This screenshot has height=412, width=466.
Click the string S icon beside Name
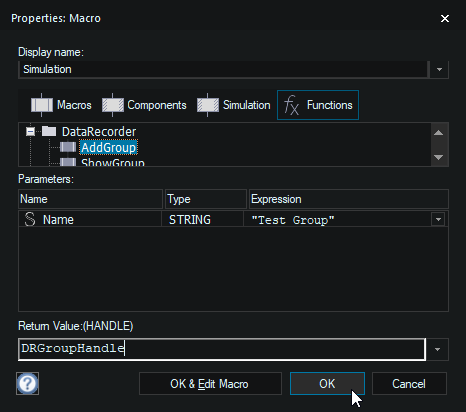30,219
